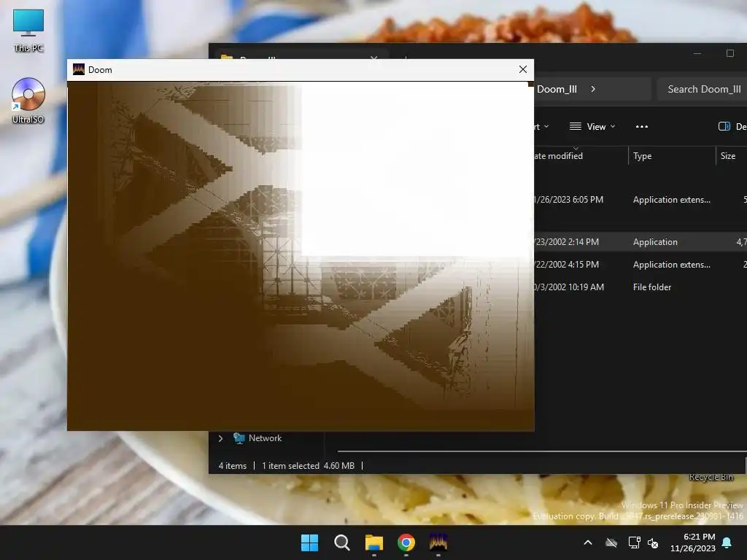Open taskbar Search icon
The height and width of the screenshot is (560, 747).
[x=342, y=542]
